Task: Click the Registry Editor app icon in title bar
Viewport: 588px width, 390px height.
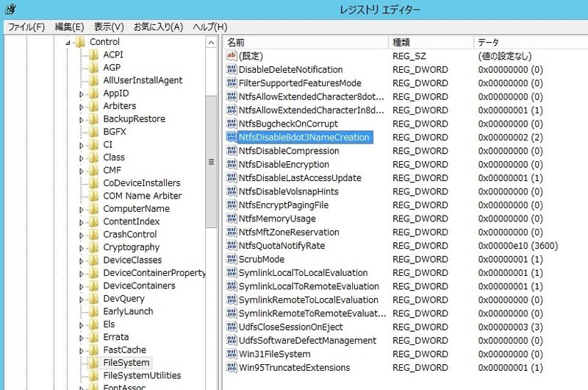Action: click(x=10, y=9)
